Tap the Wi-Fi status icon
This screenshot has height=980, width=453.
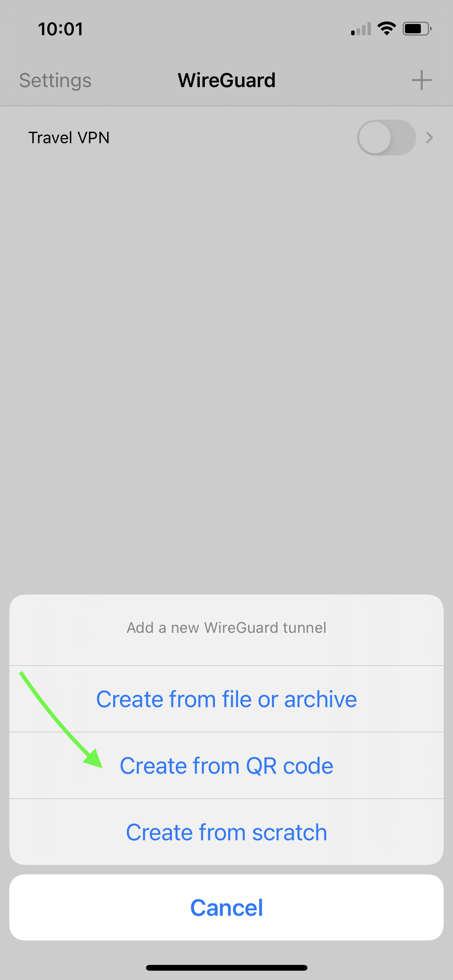[x=386, y=29]
